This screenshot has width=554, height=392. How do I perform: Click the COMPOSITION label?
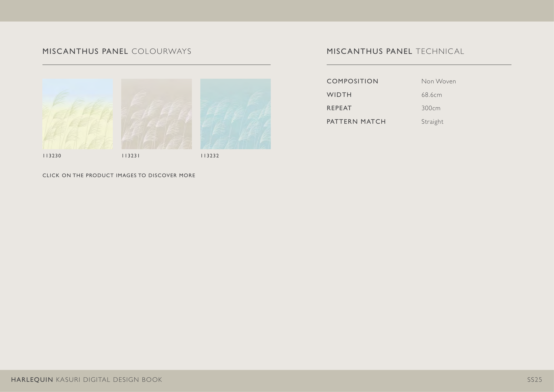coord(352,81)
